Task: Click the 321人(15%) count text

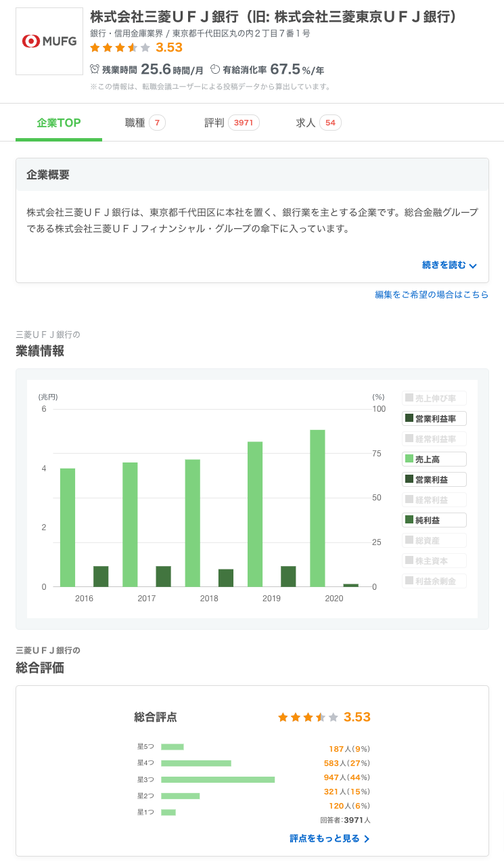Action: [x=347, y=792]
